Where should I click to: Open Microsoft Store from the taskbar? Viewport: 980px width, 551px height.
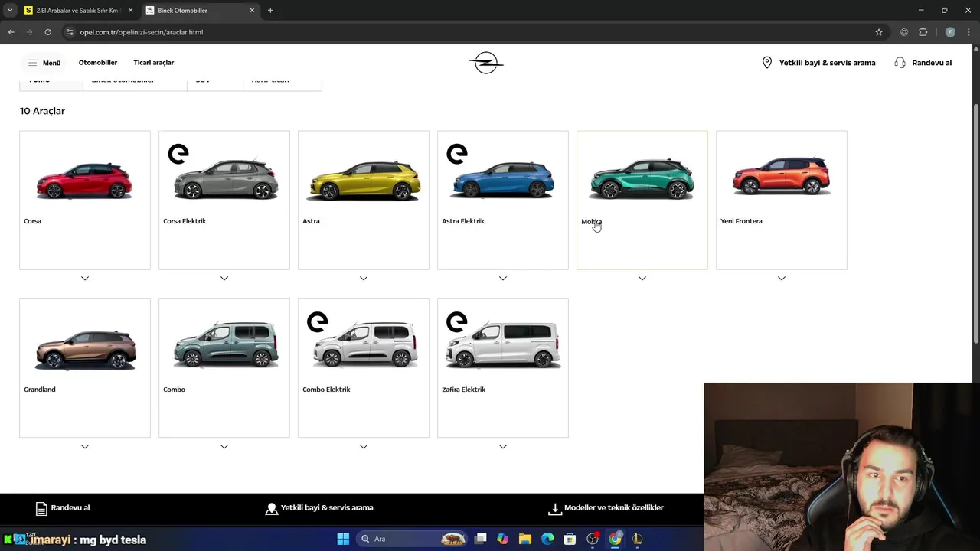pyautogui.click(x=570, y=539)
